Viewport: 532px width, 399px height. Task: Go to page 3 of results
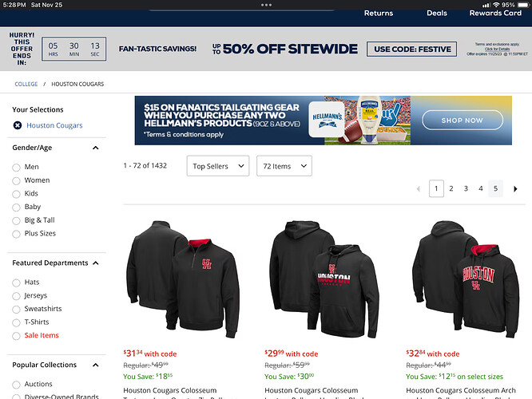(466, 189)
